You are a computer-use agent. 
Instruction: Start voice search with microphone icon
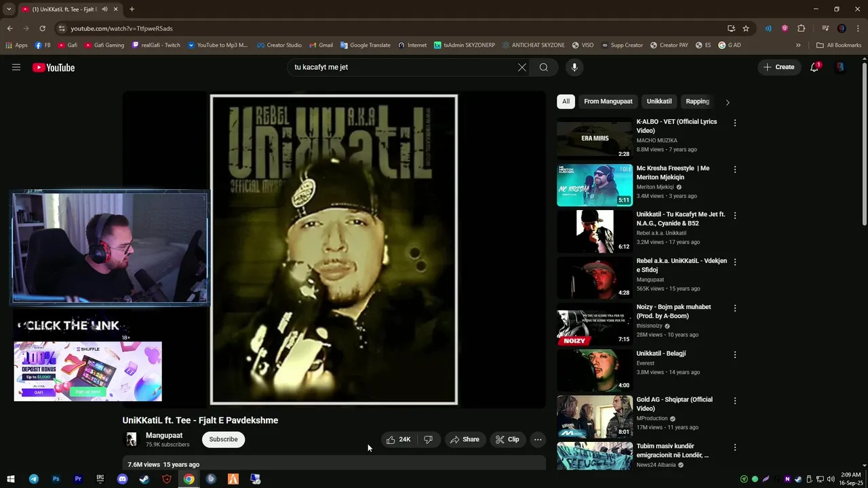tap(574, 67)
